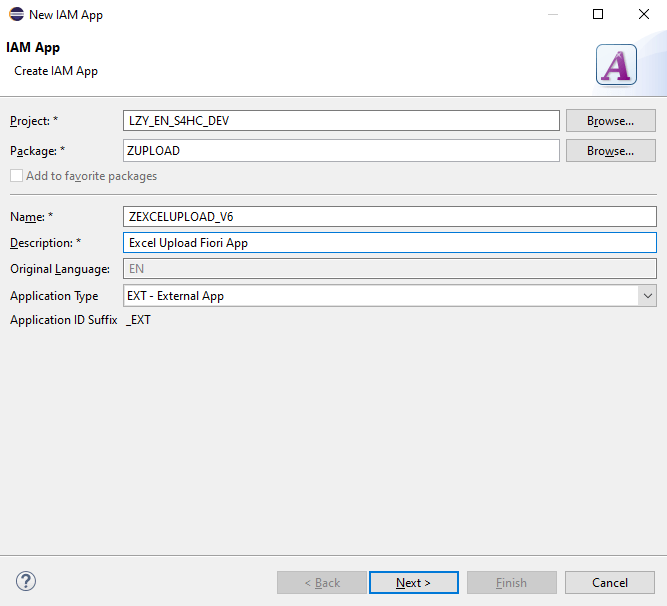Close the New IAM App dialog
This screenshot has height=606, width=667.
(x=643, y=15)
